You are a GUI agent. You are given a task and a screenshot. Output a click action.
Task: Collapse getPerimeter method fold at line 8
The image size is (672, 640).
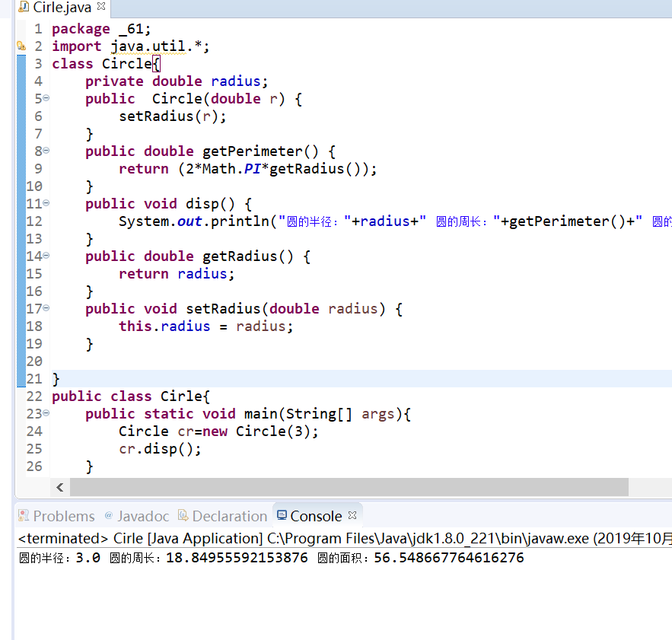click(46, 151)
